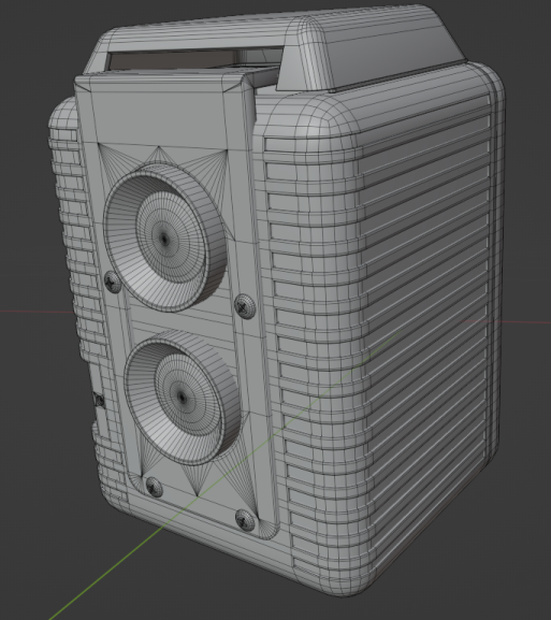Click the rounded top-right corner of the camera body

tap(487, 79)
